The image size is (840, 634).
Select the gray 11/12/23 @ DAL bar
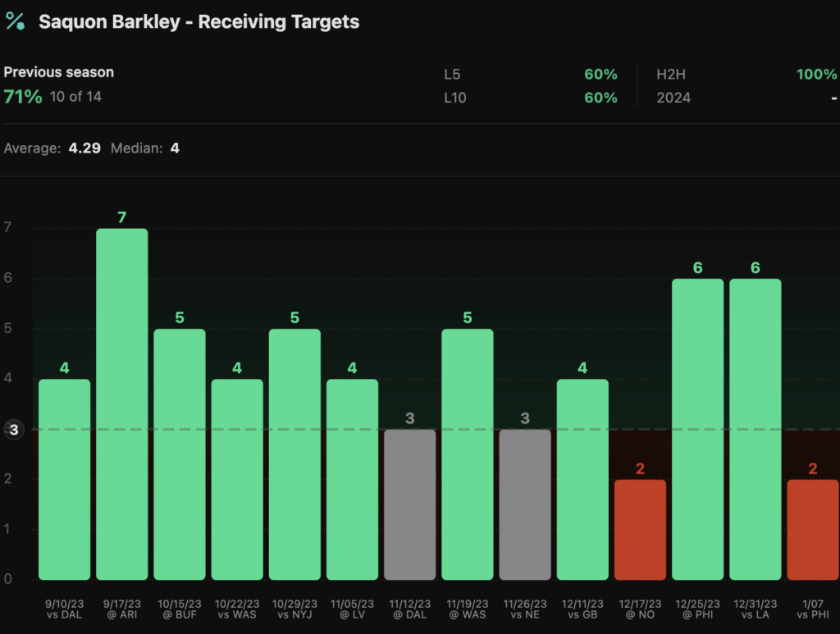(x=410, y=504)
